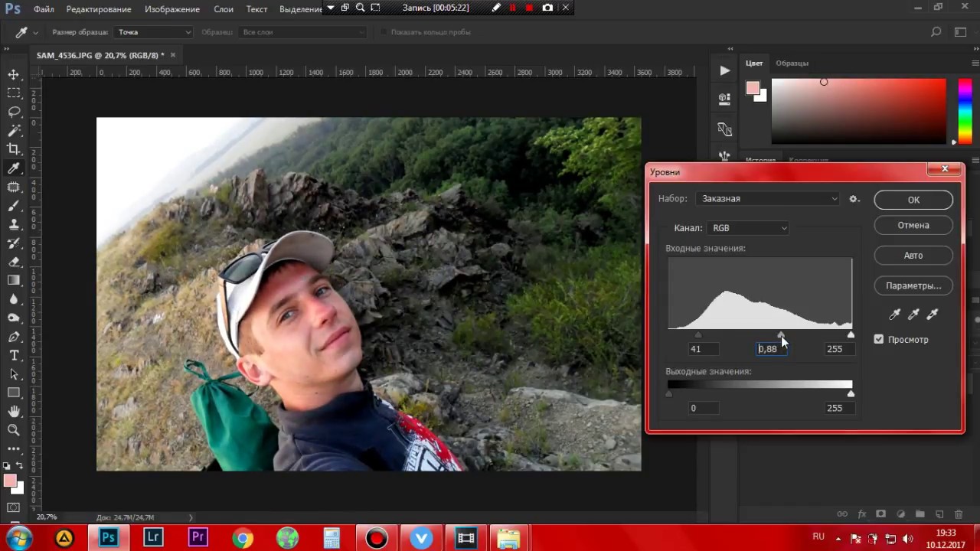The height and width of the screenshot is (551, 980).
Task: Open the Размер образца dropdown
Action: (154, 32)
